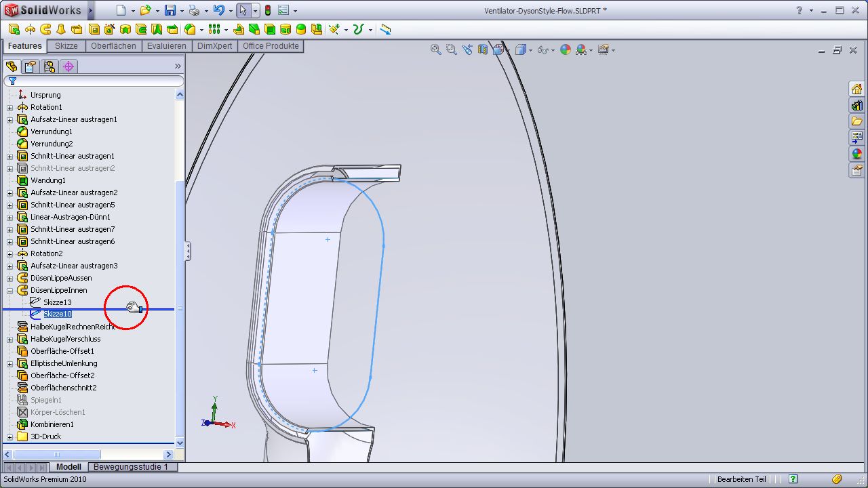The image size is (868, 488).
Task: Select the Oberflächenschnitt2 feature
Action: [63, 388]
